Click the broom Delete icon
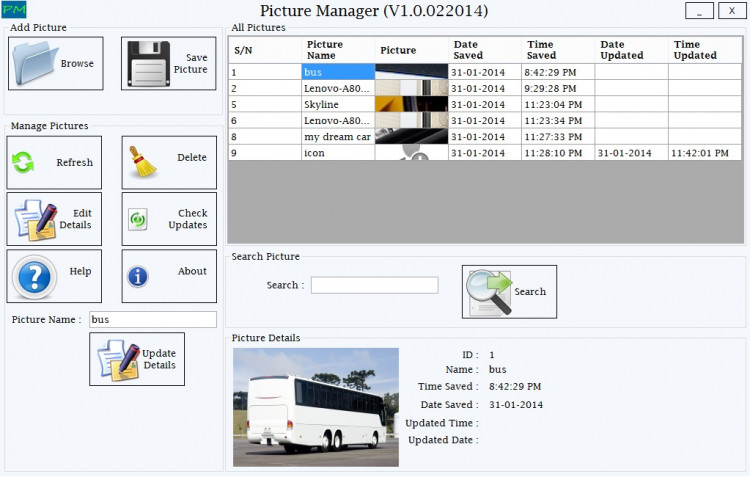 (x=143, y=162)
